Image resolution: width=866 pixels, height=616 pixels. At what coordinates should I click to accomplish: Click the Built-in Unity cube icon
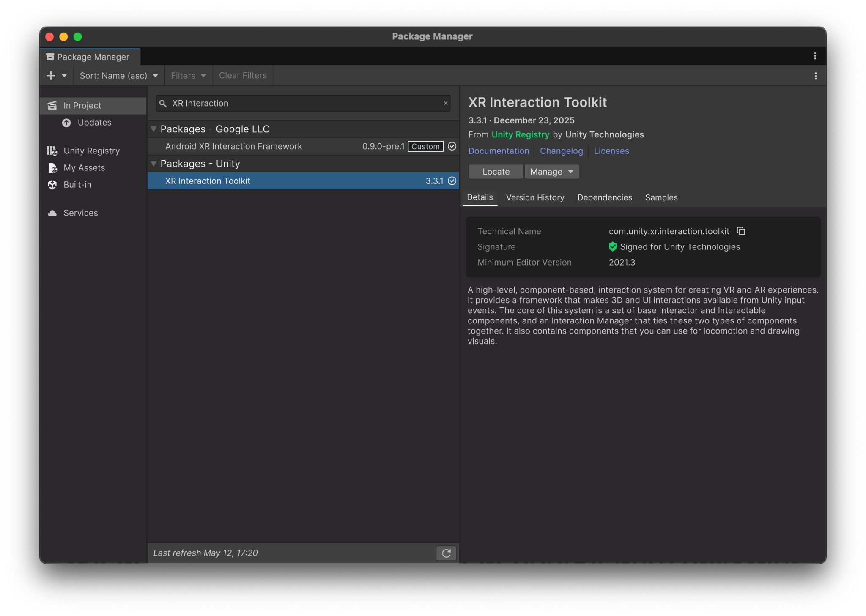[52, 185]
